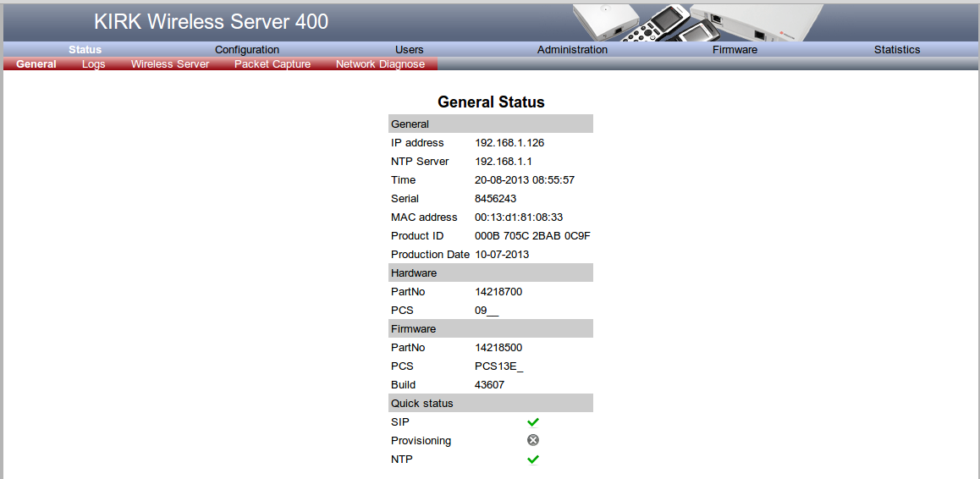Click the MAC address 00:13:d1:81:08:33
Viewport: 980px width, 479px height.
click(x=519, y=217)
